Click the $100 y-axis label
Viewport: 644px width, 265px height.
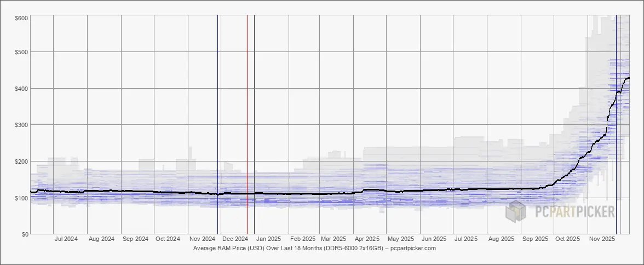point(21,198)
